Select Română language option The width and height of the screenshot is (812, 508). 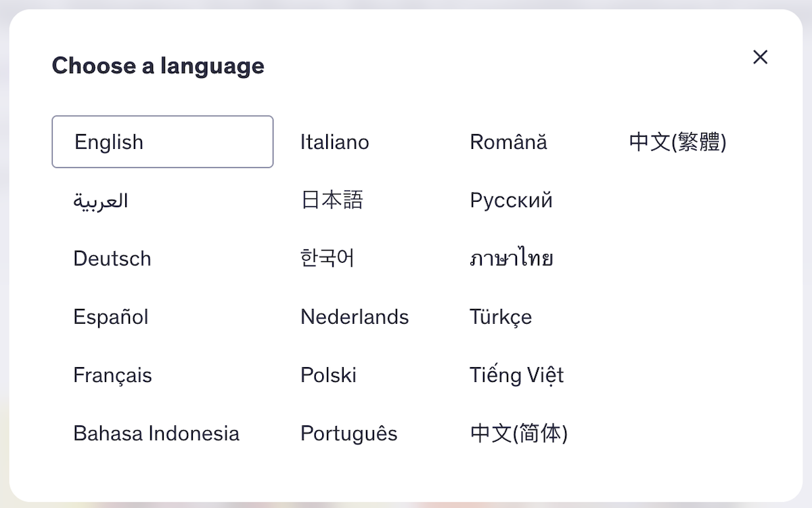[x=508, y=142]
